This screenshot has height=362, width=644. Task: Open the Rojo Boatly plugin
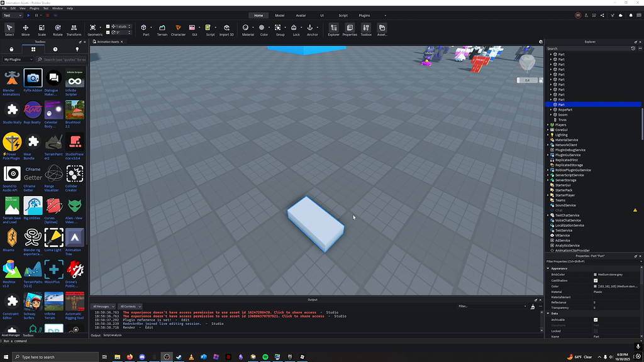click(33, 112)
